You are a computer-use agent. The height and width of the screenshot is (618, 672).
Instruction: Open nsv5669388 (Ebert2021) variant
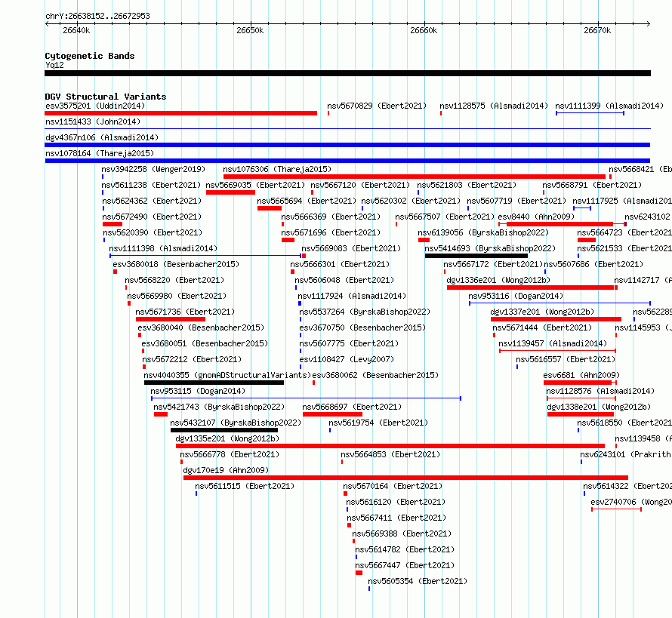click(x=402, y=533)
